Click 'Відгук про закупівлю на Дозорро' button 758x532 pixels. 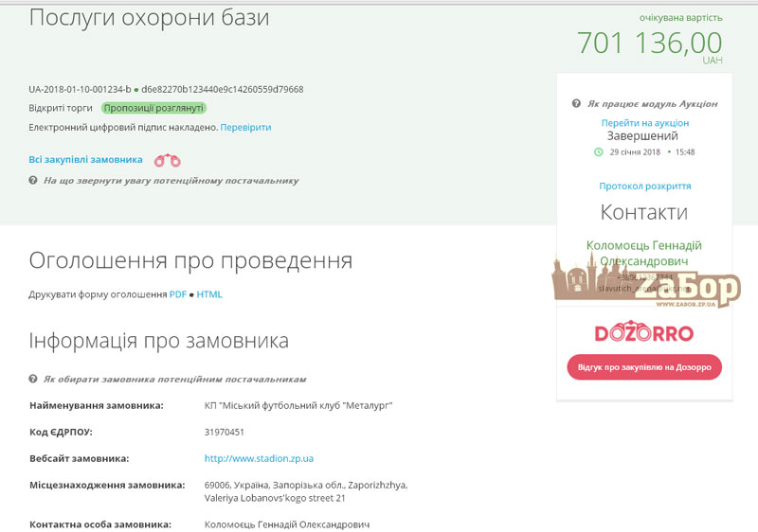[644, 367]
